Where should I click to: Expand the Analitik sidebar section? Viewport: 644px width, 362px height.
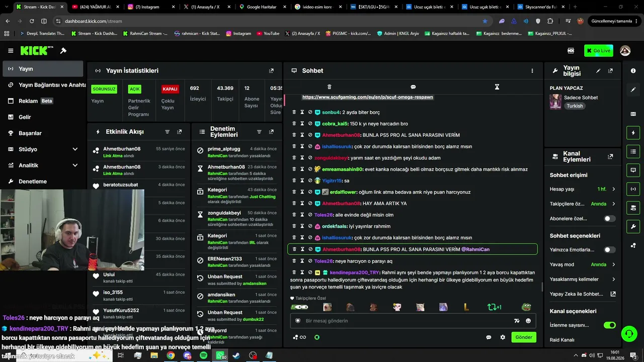click(75, 165)
